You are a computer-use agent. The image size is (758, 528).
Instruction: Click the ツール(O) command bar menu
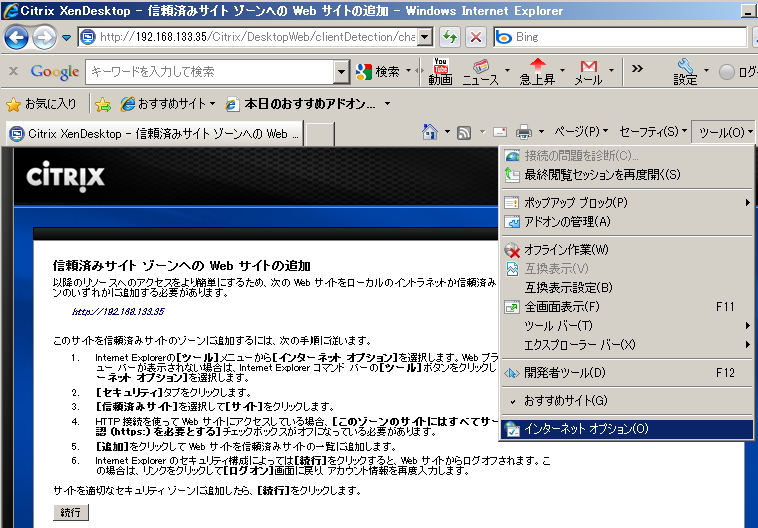coord(724,132)
